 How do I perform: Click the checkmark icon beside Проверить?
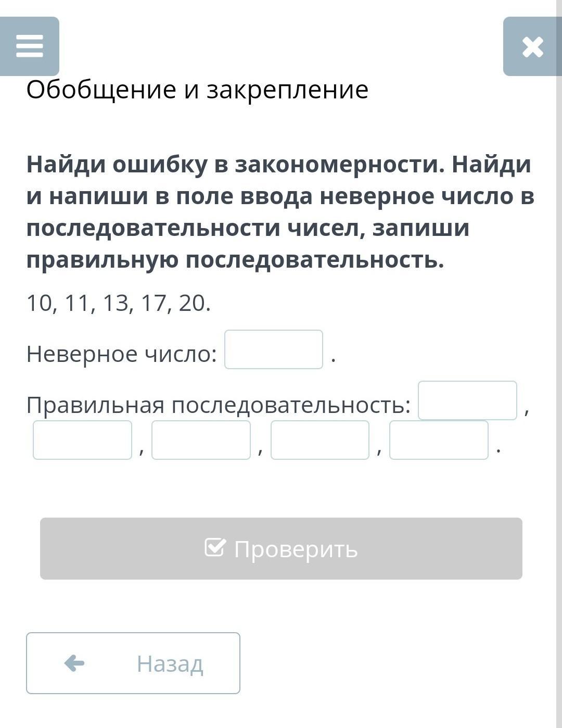tap(215, 548)
